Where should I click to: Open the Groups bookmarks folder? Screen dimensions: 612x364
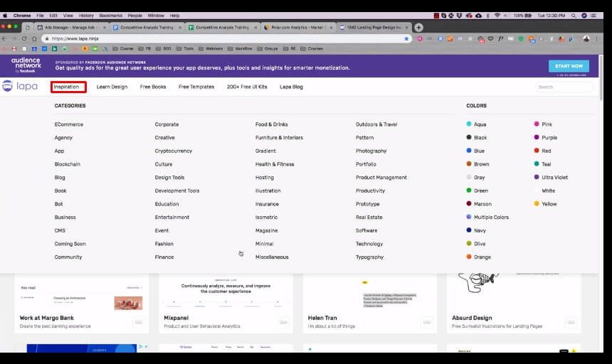pyautogui.click(x=268, y=49)
